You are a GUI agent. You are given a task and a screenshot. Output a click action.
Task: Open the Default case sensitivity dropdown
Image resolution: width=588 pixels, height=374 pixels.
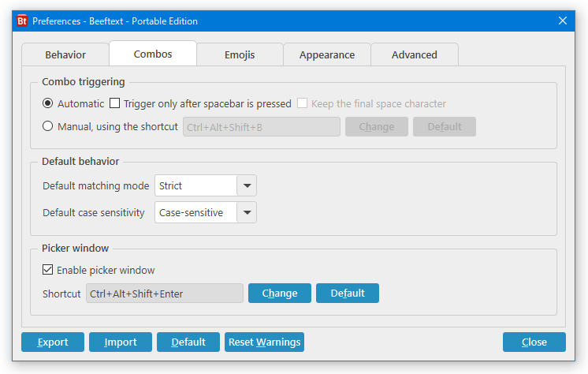[206, 212]
